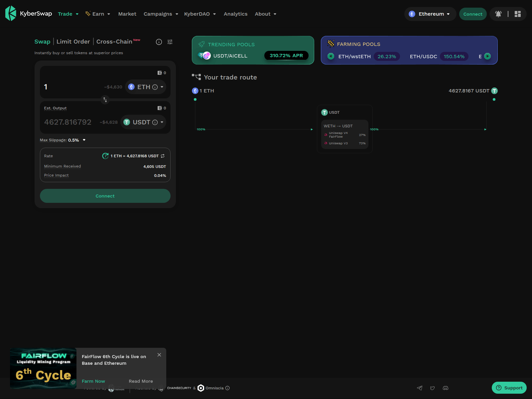This screenshot has height=399, width=532.
Task: Click the swap amount input field
Action: coord(73,87)
